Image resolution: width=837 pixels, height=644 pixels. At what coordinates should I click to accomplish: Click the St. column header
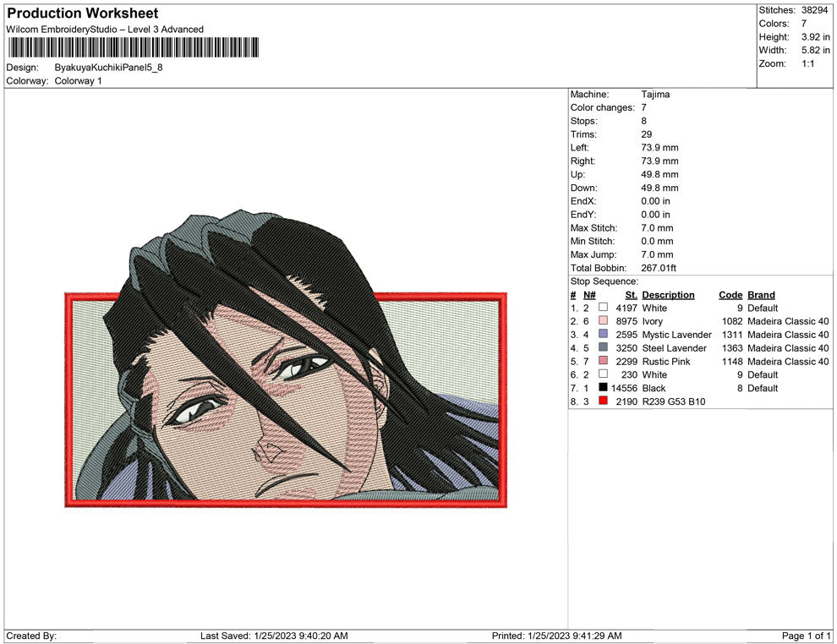pos(631,295)
